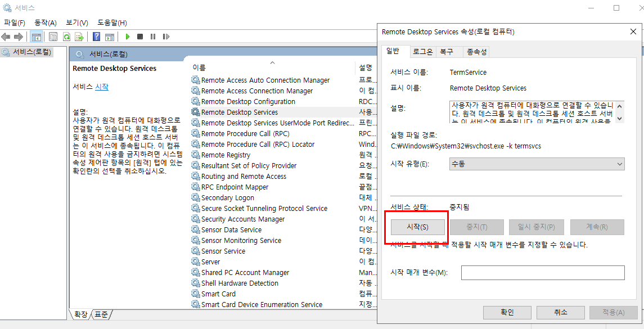644x329 pixels.
Task: Click the 계속(R) button
Action: click(597, 227)
